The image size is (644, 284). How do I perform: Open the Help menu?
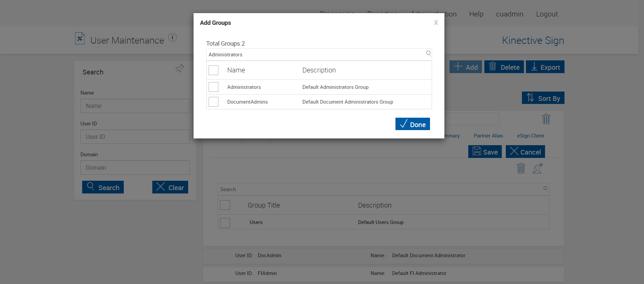(476, 14)
